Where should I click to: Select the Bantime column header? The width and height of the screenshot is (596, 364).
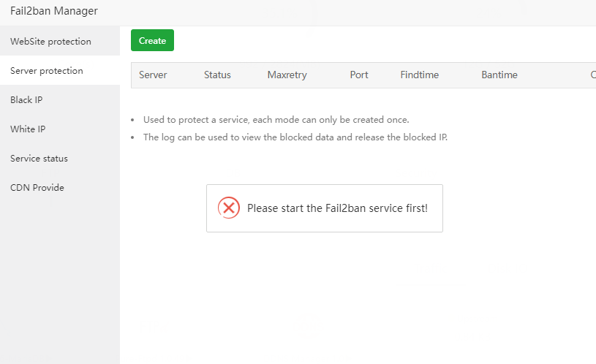point(499,75)
